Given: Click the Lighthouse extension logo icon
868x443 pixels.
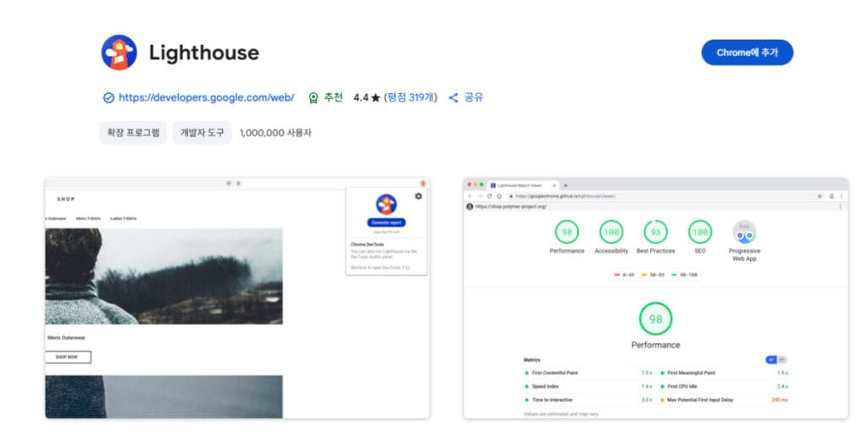Looking at the screenshot, I should tap(119, 53).
